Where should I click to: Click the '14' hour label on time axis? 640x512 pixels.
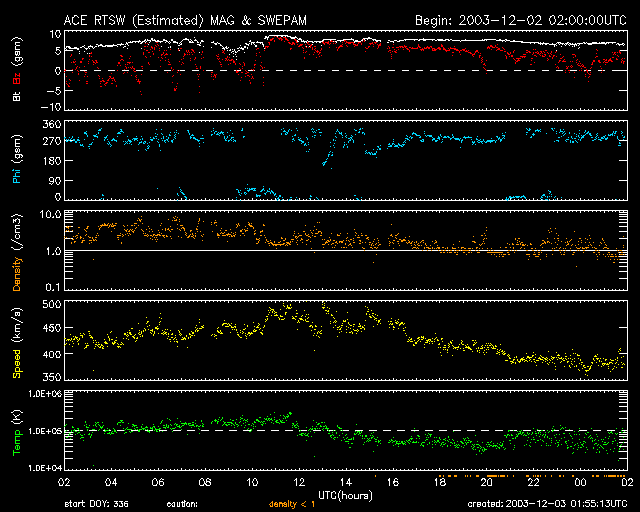(x=346, y=483)
